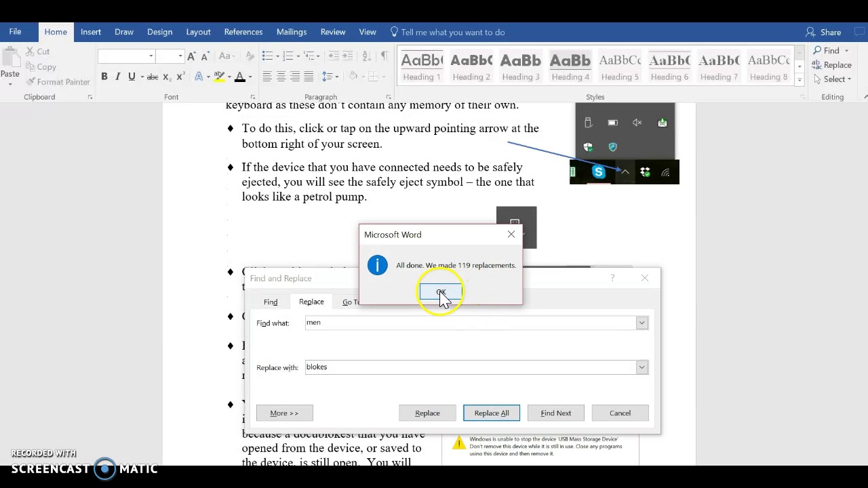The width and height of the screenshot is (868, 488).
Task: Justify the paragraph text
Action: click(309, 77)
